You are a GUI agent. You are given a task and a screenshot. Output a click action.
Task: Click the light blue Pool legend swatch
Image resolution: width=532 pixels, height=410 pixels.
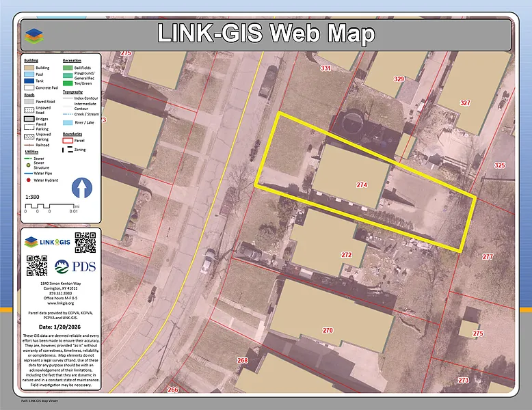click(29, 74)
